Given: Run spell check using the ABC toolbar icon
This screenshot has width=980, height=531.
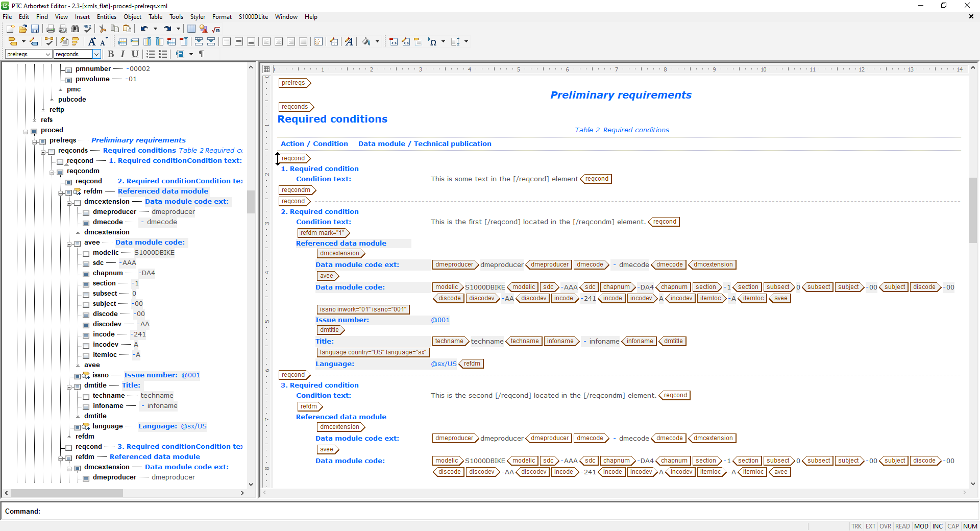Looking at the screenshot, I should [87, 29].
